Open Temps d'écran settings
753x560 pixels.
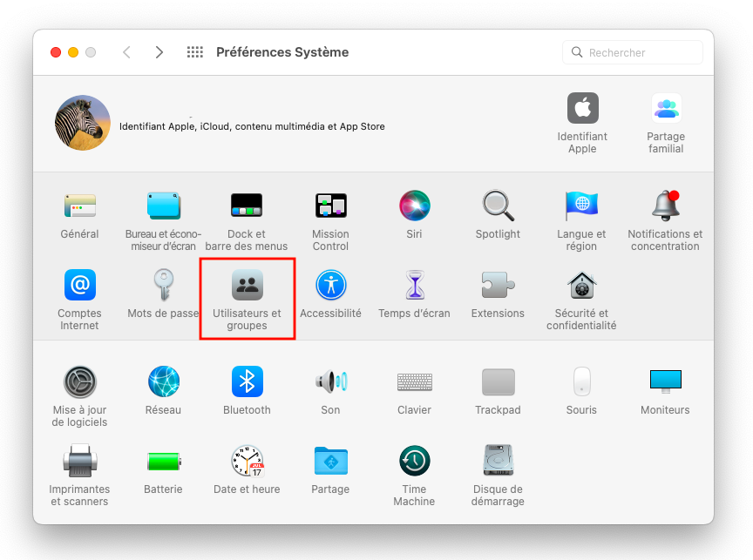(414, 286)
